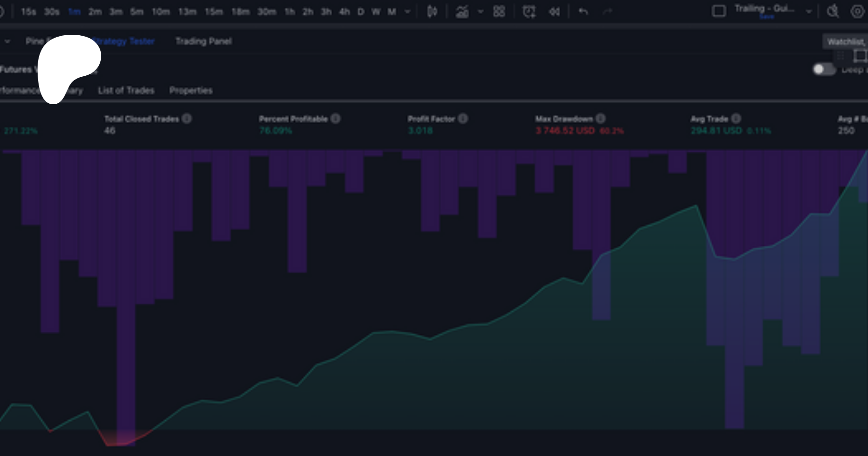The image size is (868, 456).
Task: Create an alert with the clock icon
Action: tap(529, 12)
